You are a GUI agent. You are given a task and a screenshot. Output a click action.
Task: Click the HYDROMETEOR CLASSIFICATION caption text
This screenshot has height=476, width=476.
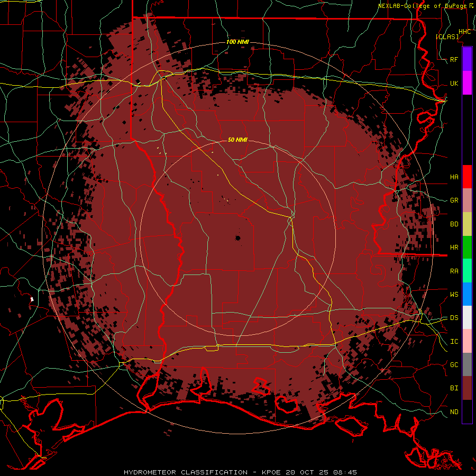(186, 472)
